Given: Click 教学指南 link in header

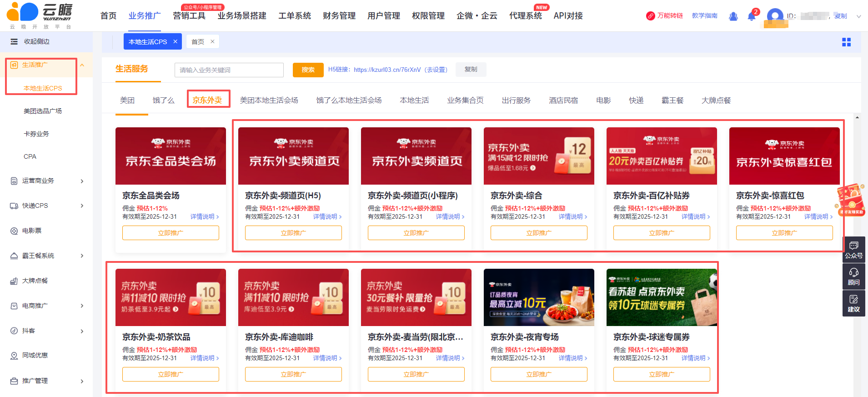Looking at the screenshot, I should point(705,15).
